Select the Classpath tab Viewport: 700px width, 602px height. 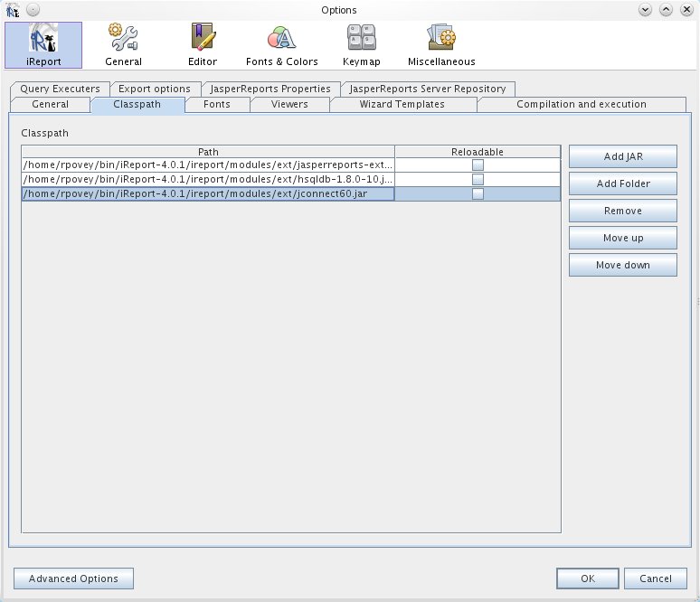click(x=137, y=105)
